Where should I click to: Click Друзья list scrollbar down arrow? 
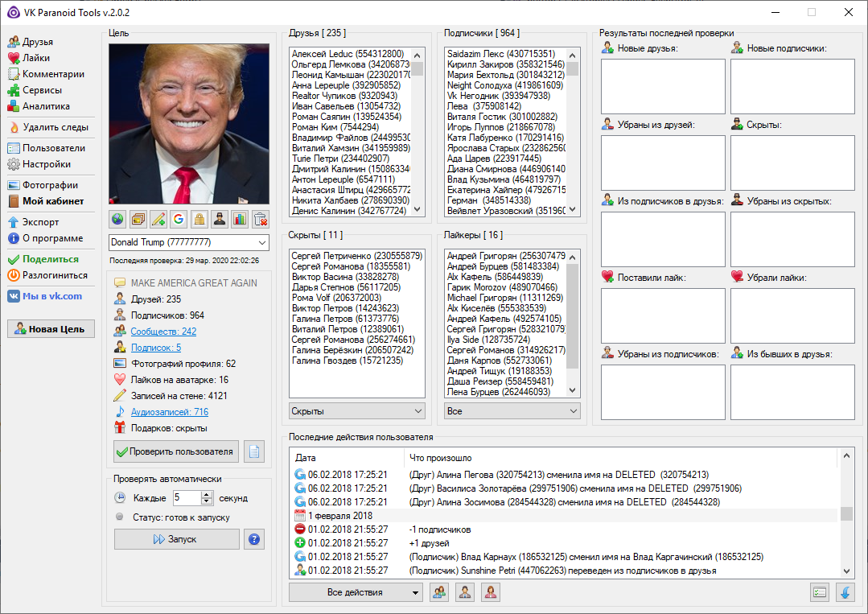[x=418, y=209]
